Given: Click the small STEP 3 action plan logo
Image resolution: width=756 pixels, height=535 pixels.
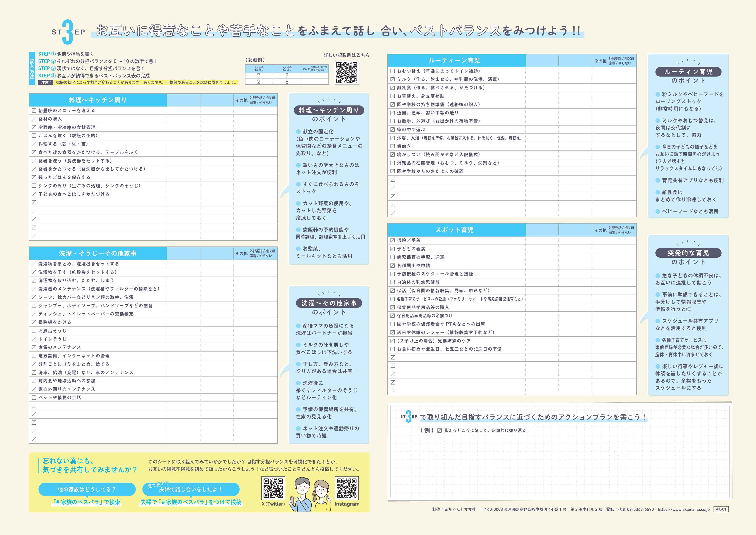Looking at the screenshot, I should (409, 416).
